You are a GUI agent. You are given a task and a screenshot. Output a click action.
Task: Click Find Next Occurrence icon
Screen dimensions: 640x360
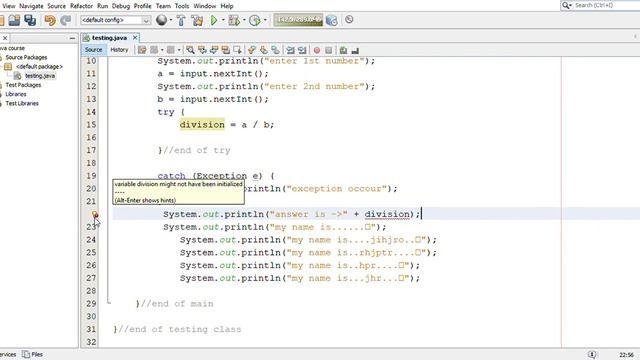214,50
